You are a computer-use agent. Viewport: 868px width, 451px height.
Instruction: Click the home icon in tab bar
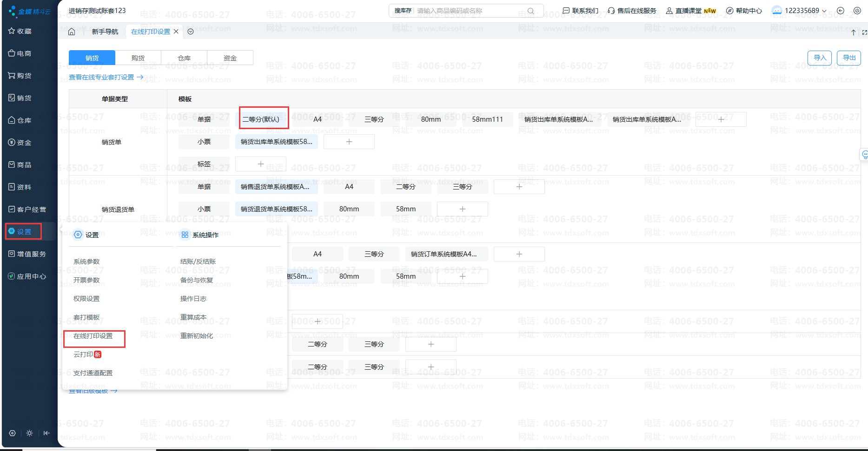[x=72, y=32]
